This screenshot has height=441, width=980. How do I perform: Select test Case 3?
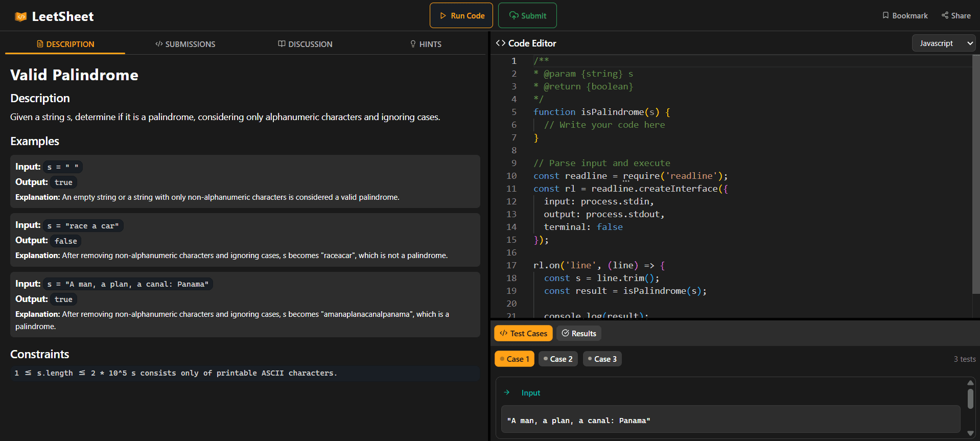[602, 359]
